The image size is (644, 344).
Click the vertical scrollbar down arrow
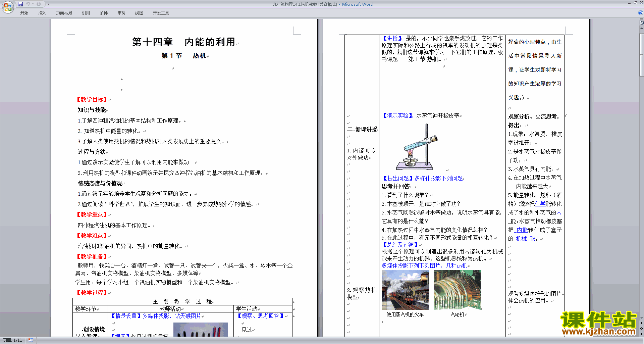pyautogui.click(x=642, y=318)
